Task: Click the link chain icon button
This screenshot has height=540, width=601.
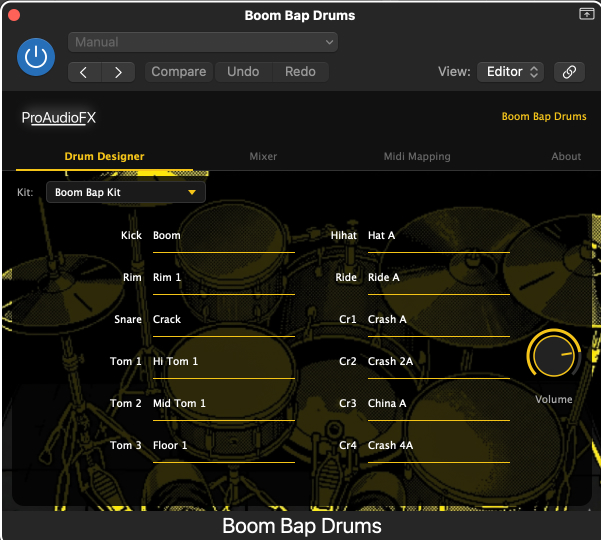Action: [569, 72]
